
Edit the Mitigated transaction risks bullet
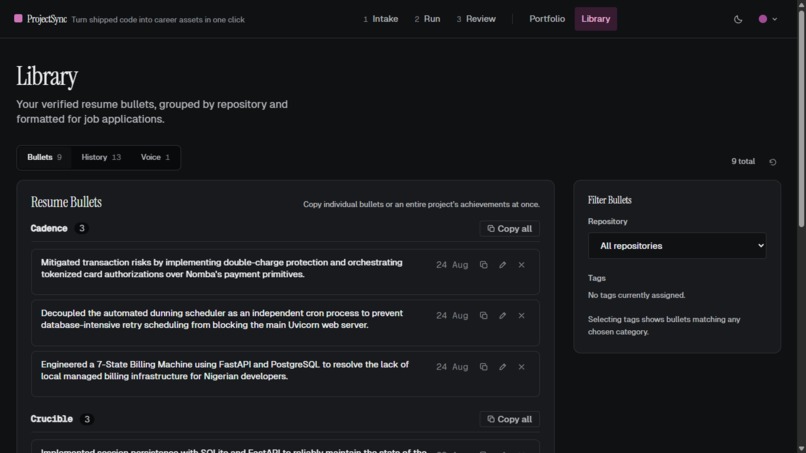click(x=502, y=265)
